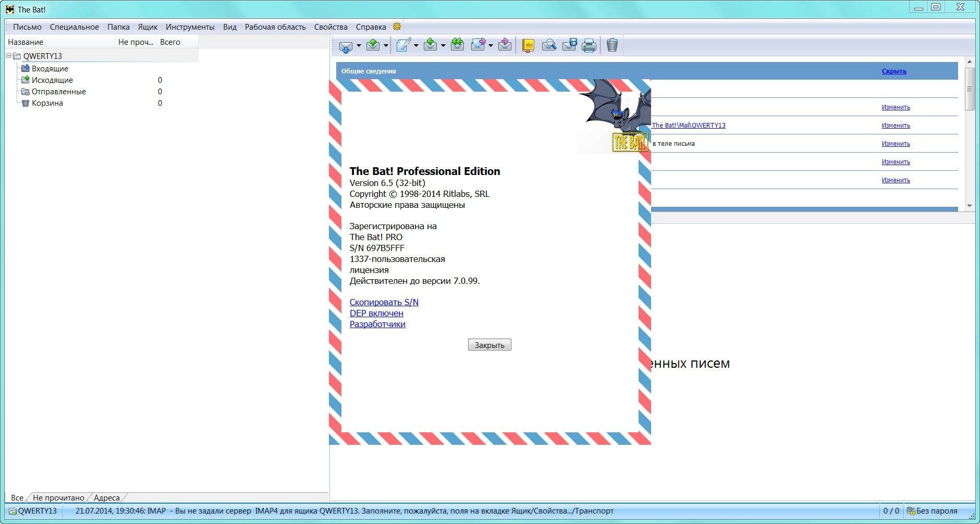Viewport: 980px width, 524px height.
Task: Sort by the Не проч... column header
Action: tap(136, 42)
